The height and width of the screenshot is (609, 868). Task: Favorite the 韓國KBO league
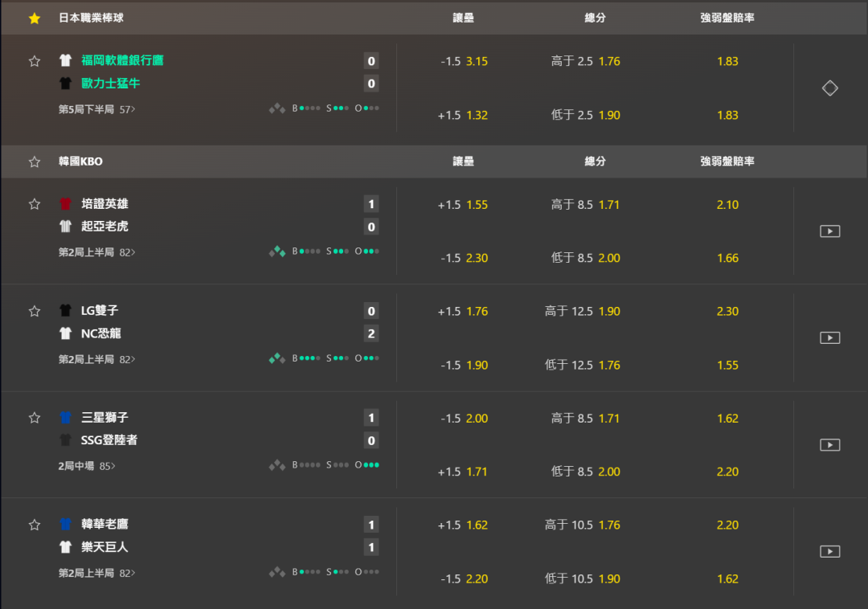click(34, 161)
